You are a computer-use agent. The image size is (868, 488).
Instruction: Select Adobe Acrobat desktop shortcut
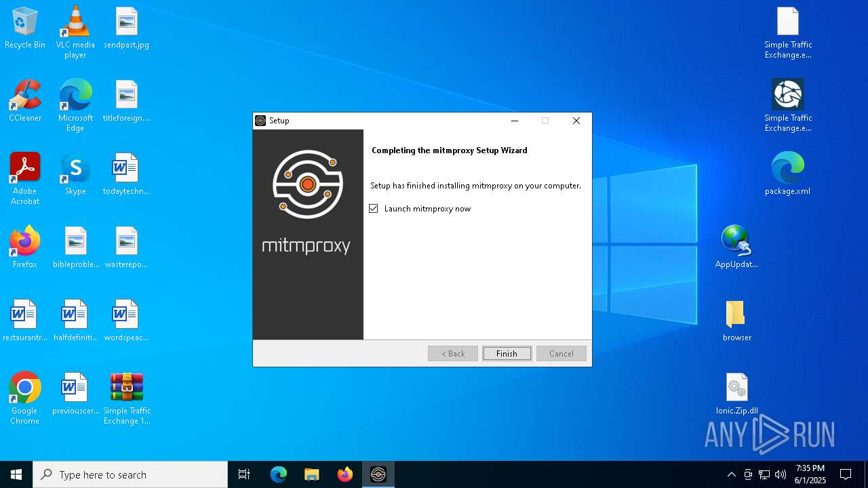[x=25, y=179]
